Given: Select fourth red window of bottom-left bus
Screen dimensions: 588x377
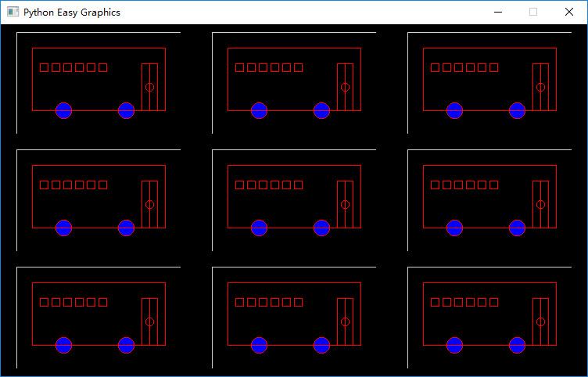Looking at the screenshot, I should 80,302.
